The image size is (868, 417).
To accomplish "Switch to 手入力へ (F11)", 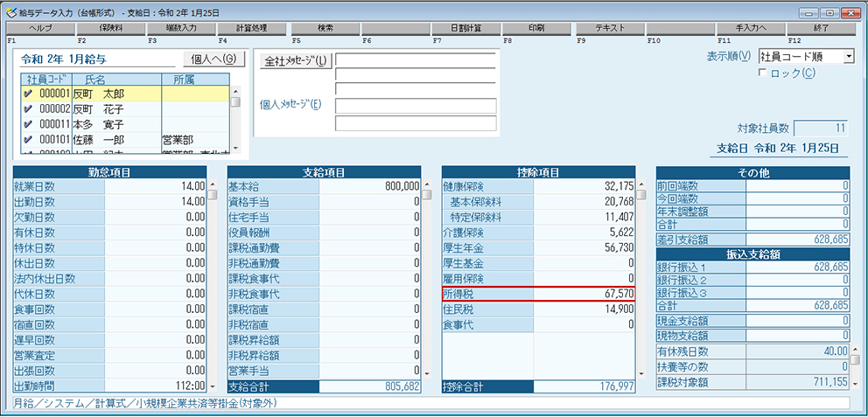I will pyautogui.click(x=751, y=28).
